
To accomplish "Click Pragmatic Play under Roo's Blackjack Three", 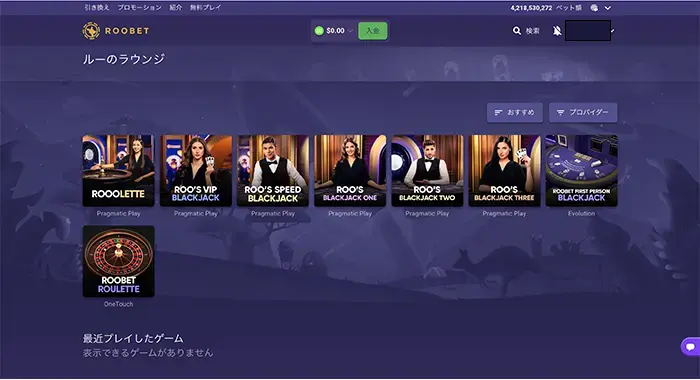I will [504, 213].
